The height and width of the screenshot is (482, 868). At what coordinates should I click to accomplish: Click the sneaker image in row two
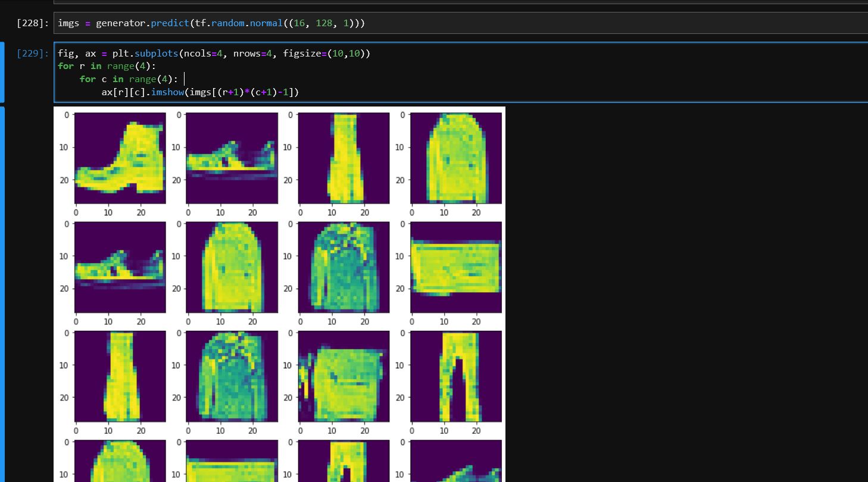[x=119, y=266]
